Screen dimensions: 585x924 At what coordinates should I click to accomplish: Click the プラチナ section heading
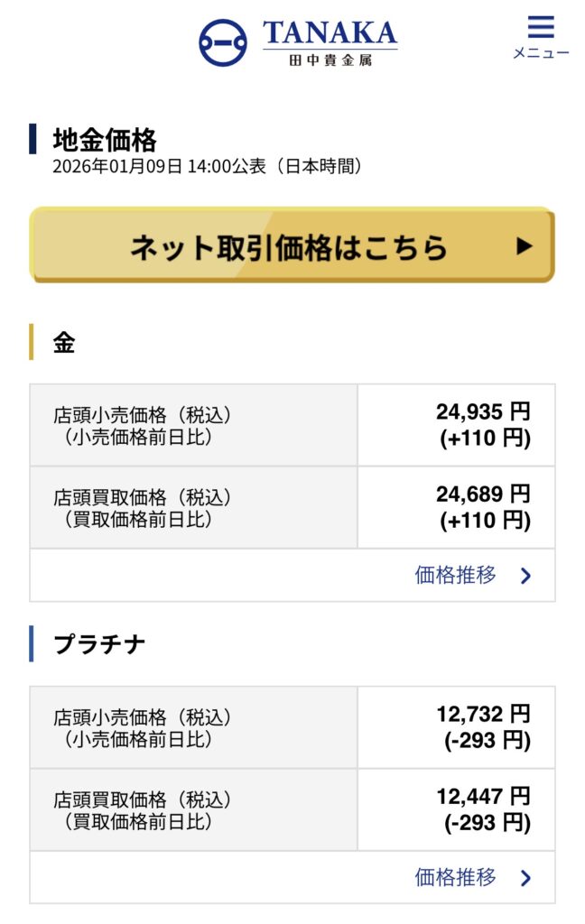[99, 644]
